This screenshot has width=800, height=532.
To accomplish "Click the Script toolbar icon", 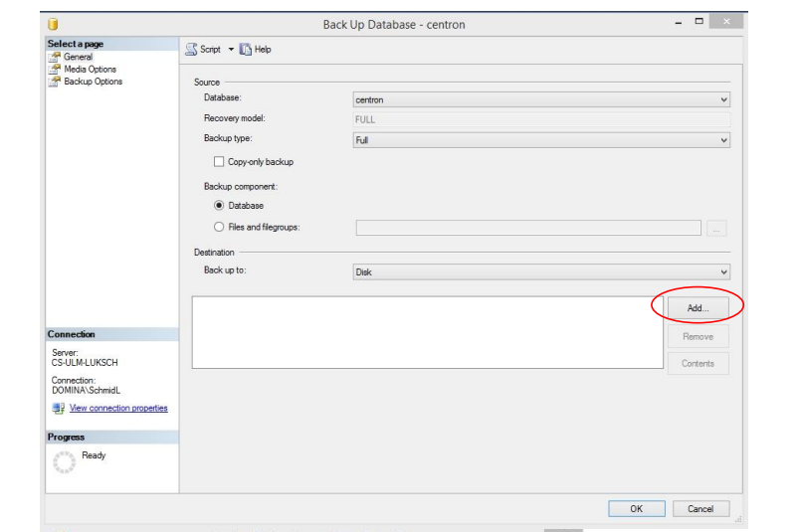I will point(191,50).
